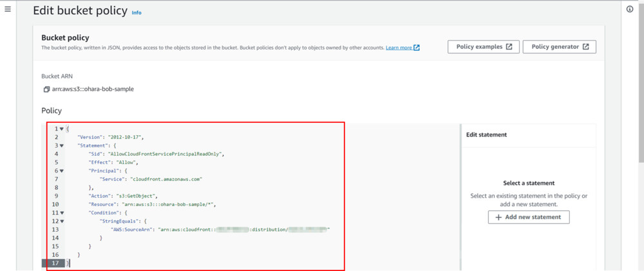This screenshot has height=271, width=644.
Task: Fold the Condition block on line 11
Action: coord(62,212)
